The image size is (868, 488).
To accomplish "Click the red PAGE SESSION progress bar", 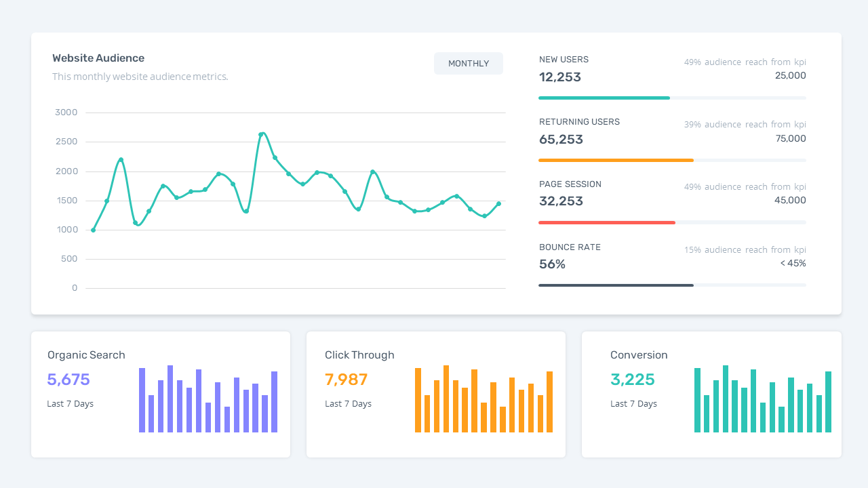I will click(x=607, y=222).
